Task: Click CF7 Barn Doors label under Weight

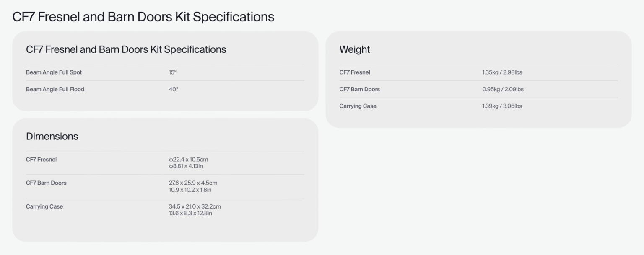Action: (x=360, y=89)
